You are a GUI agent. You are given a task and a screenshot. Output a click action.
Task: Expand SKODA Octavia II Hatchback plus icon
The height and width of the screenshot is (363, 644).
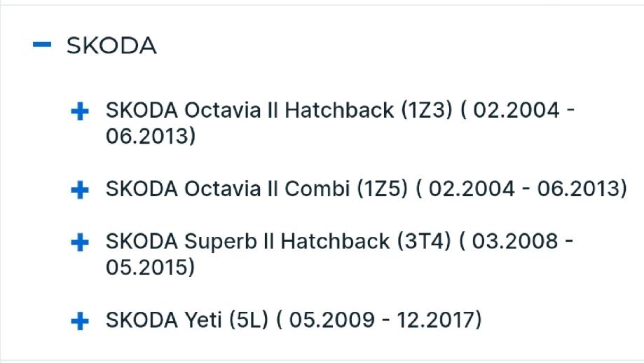pyautogui.click(x=81, y=111)
